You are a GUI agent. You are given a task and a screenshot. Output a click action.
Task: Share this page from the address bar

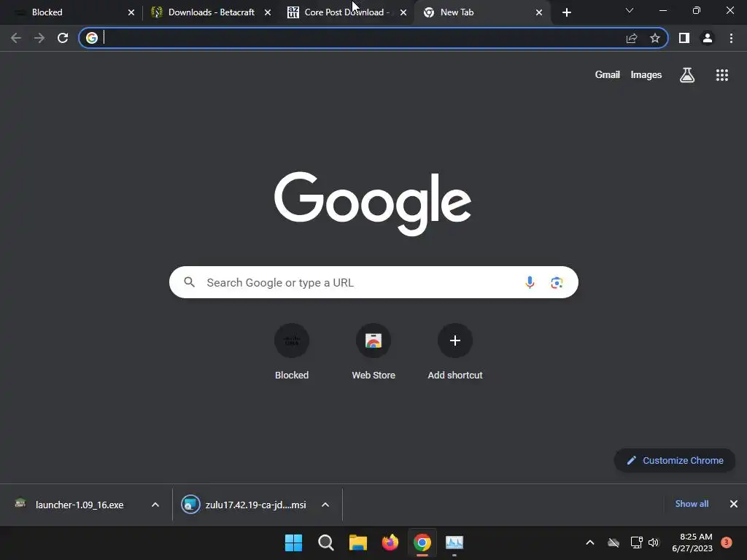(632, 38)
